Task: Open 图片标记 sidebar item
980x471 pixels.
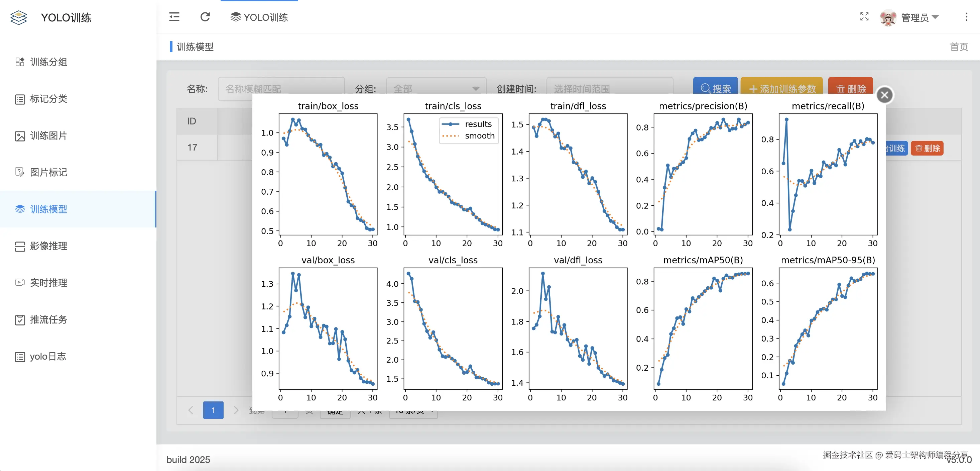Action: pyautogui.click(x=48, y=172)
